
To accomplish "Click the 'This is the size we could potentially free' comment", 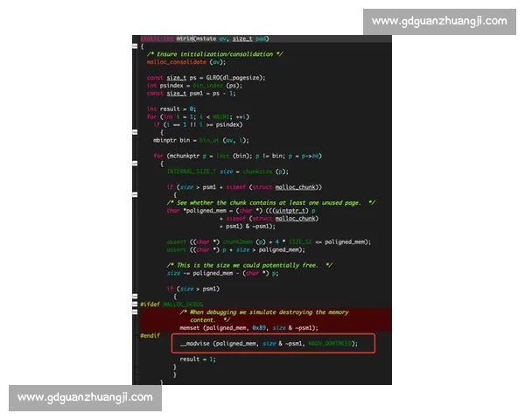I will click(x=249, y=263).
